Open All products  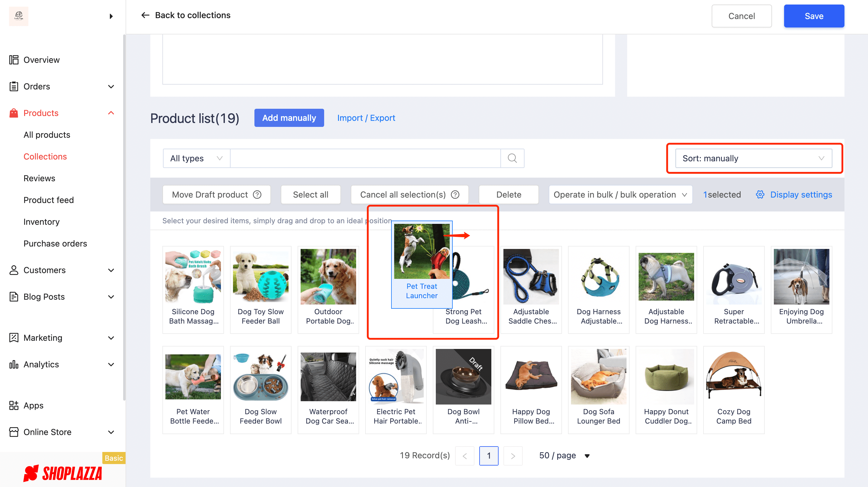(x=47, y=135)
